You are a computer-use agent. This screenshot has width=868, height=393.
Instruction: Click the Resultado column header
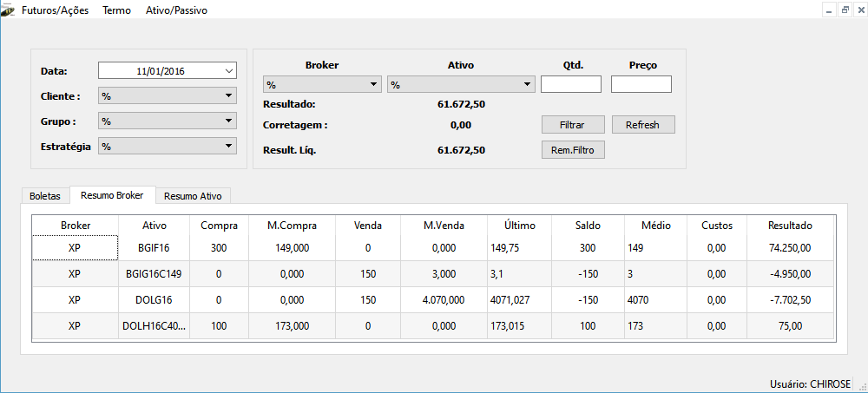click(x=790, y=226)
